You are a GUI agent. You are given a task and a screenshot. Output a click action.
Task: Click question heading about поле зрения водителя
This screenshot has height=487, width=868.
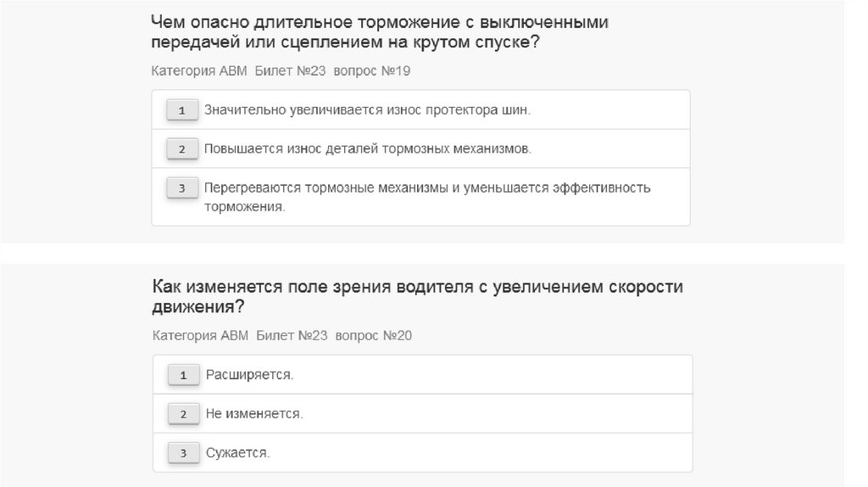pos(417,296)
